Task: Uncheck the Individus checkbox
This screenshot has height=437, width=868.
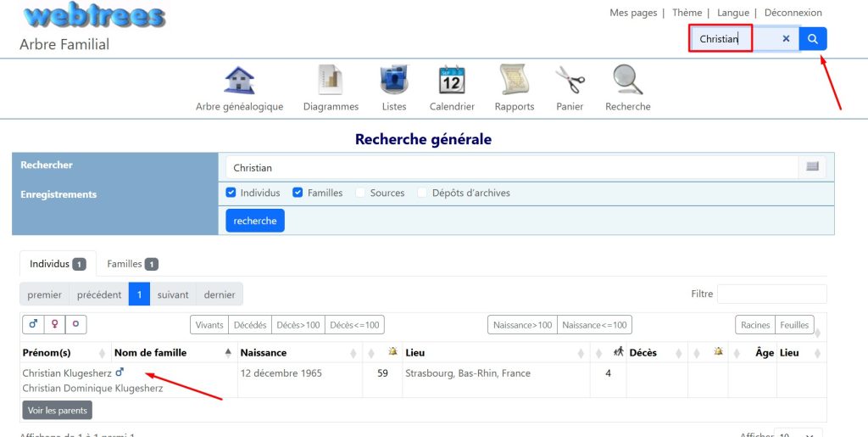Action: 231,193
